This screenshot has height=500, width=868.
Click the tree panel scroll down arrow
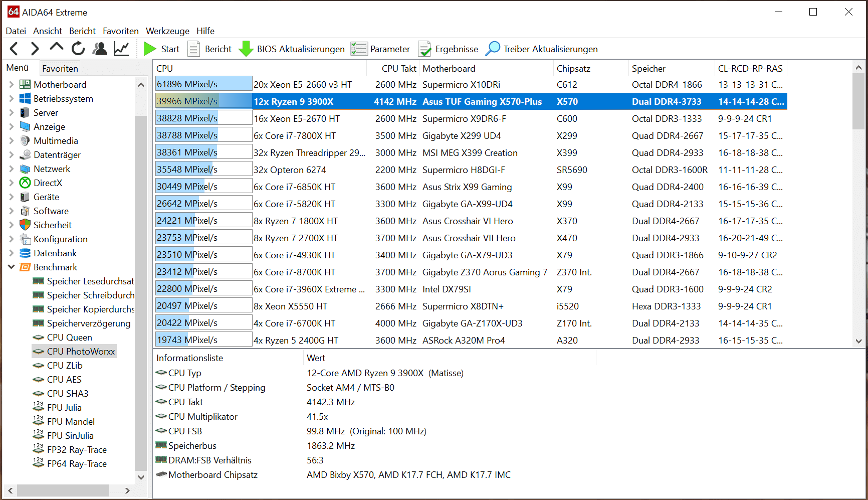click(x=141, y=477)
